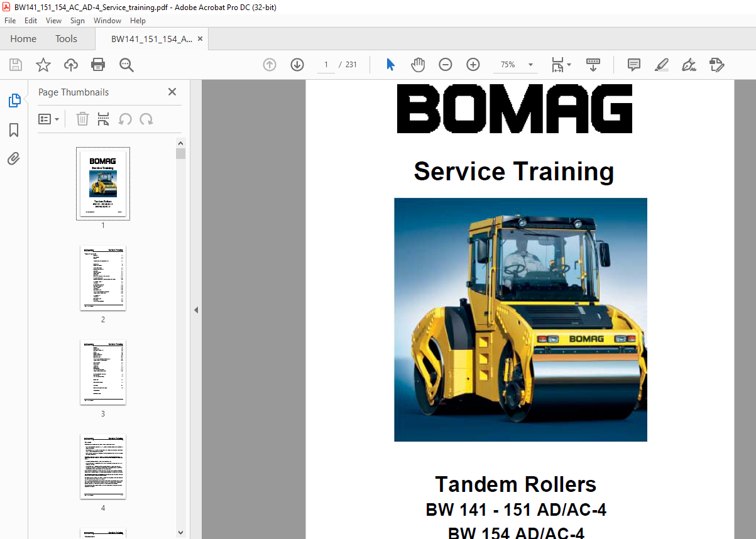Open the View menu
The width and height of the screenshot is (756, 539).
54,21
